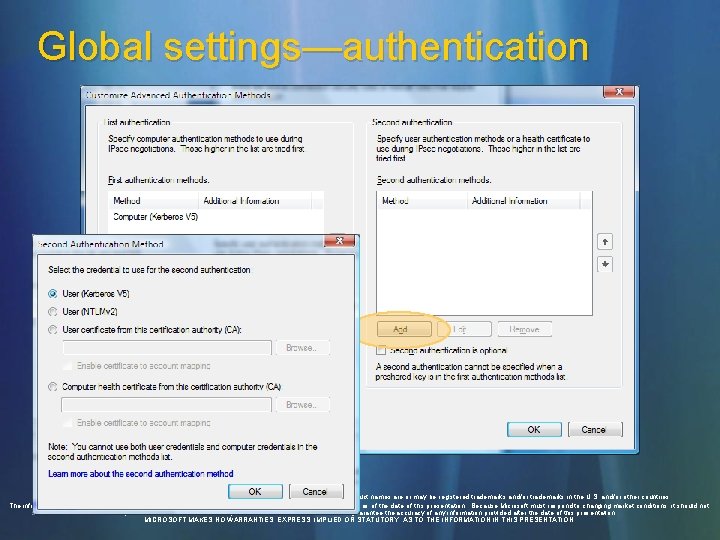Viewport: 720px width, 540px height.
Task: Toggle certificate mapping under computer health option
Action: pos(68,423)
